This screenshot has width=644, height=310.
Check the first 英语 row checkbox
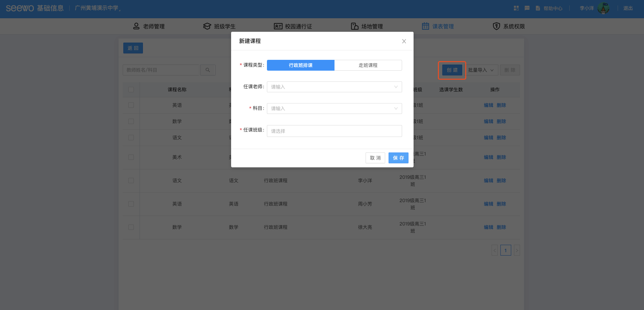[131, 105]
